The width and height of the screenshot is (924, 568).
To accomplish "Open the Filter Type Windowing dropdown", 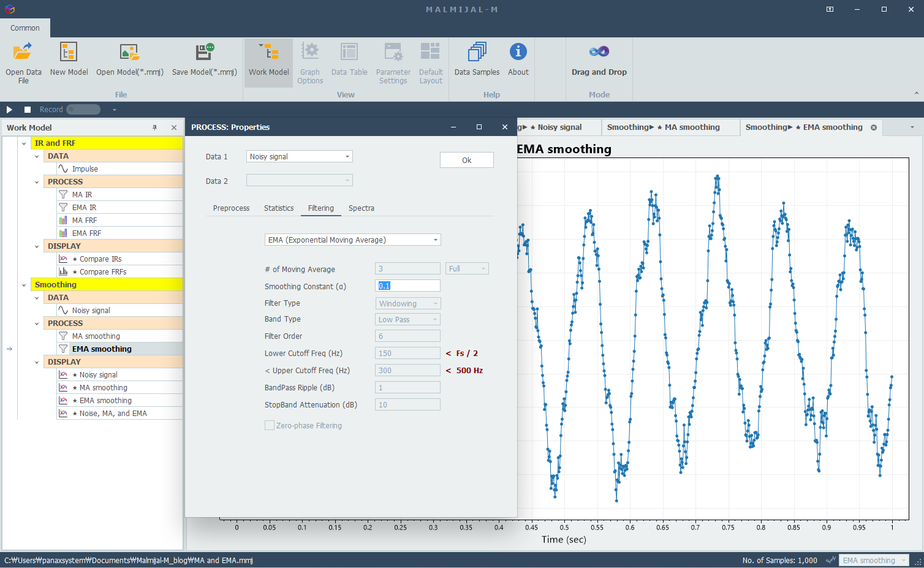I will pyautogui.click(x=407, y=303).
